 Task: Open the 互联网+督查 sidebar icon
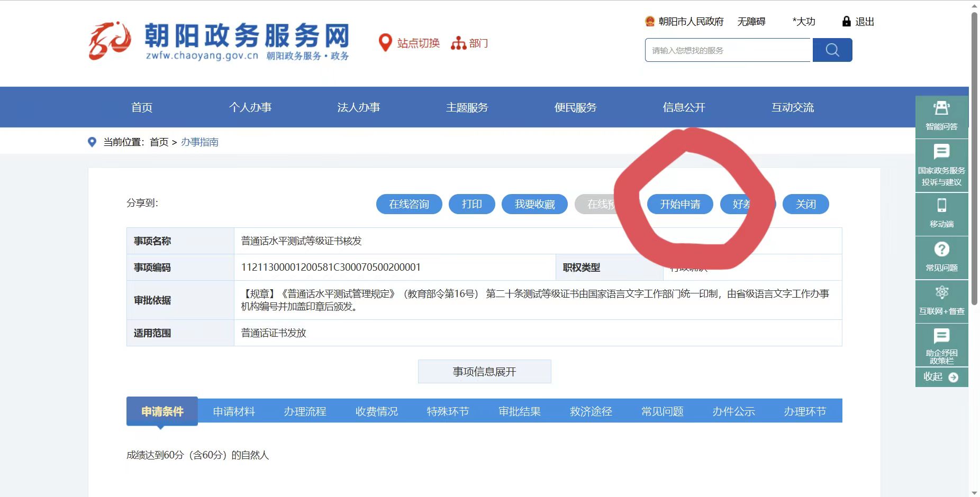(x=941, y=292)
